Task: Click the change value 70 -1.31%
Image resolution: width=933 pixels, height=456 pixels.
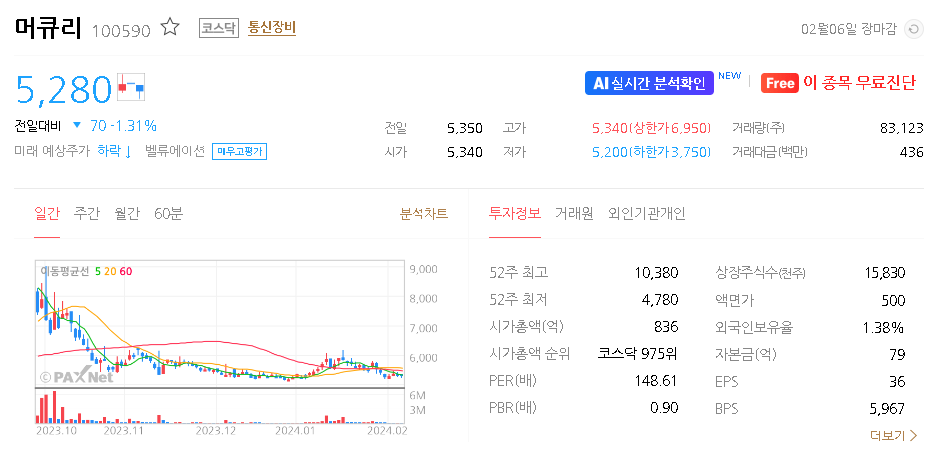Action: [x=123, y=126]
